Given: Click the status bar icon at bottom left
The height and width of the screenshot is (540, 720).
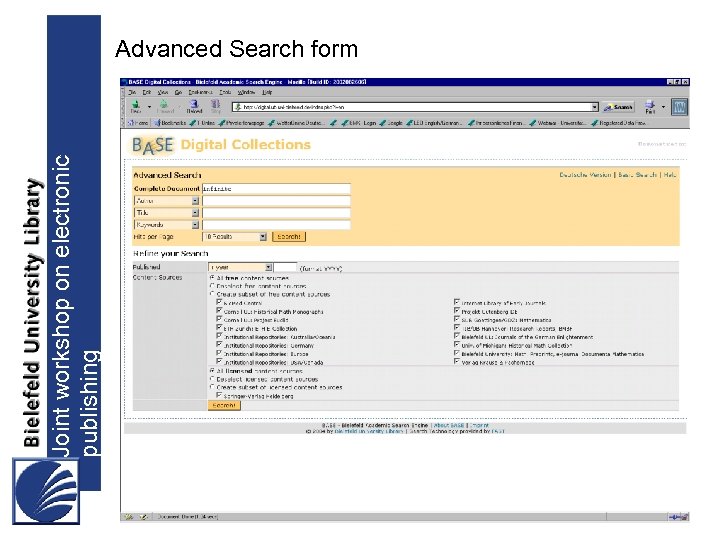Looking at the screenshot, I should coord(130,517).
